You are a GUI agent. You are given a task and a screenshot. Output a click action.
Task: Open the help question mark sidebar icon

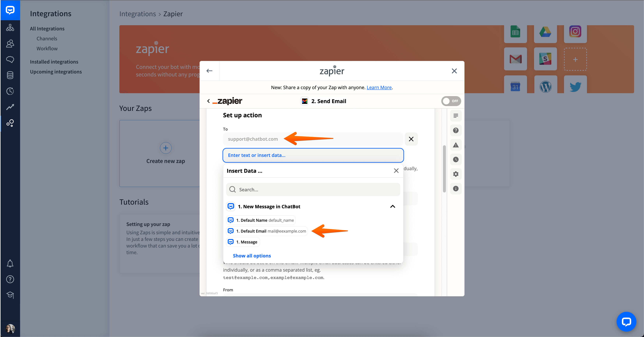[10, 279]
